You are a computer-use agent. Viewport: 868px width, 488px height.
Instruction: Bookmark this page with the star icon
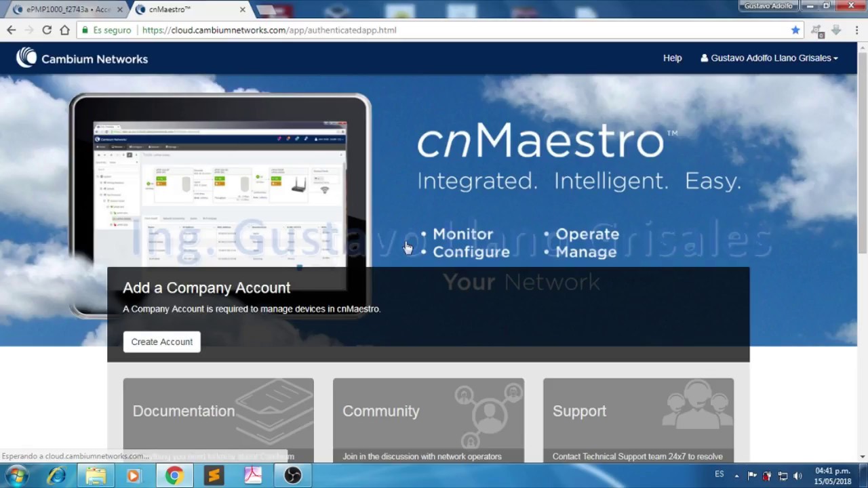pyautogui.click(x=795, y=30)
